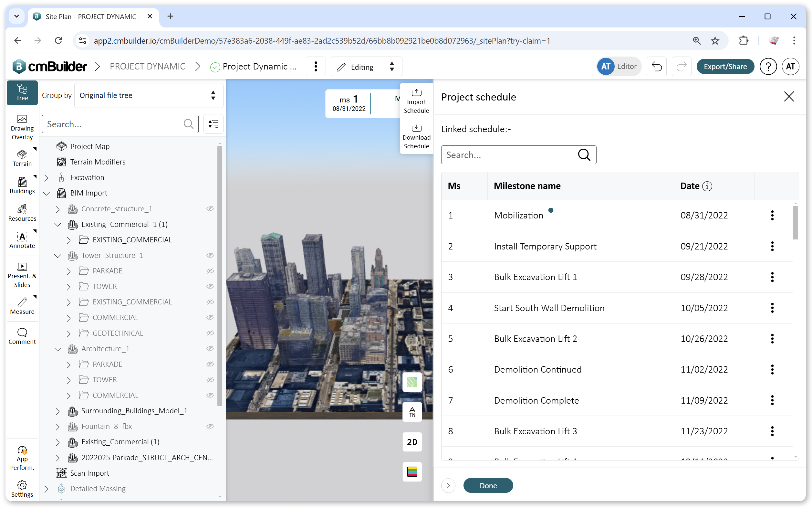Close the Project schedule panel

click(788, 97)
